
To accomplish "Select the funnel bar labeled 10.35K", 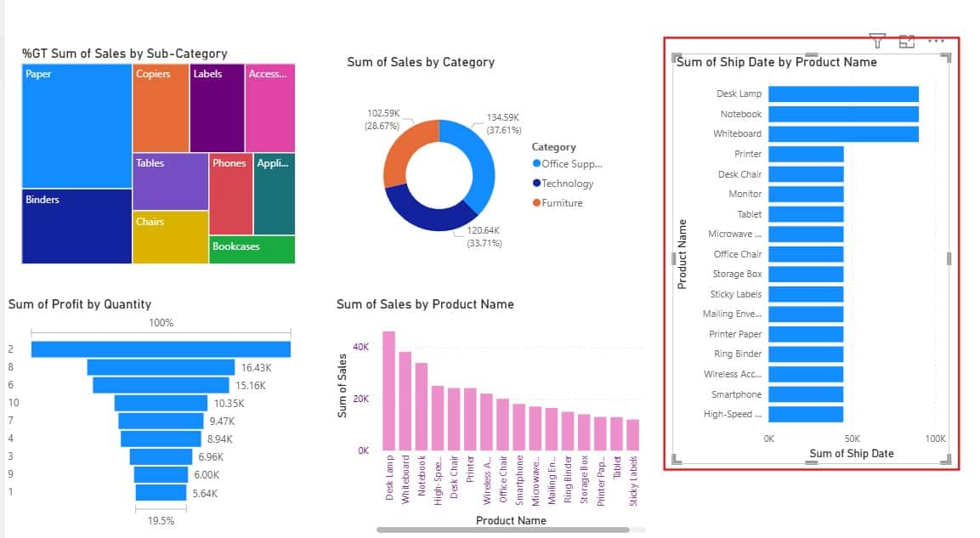I will coord(161,403).
